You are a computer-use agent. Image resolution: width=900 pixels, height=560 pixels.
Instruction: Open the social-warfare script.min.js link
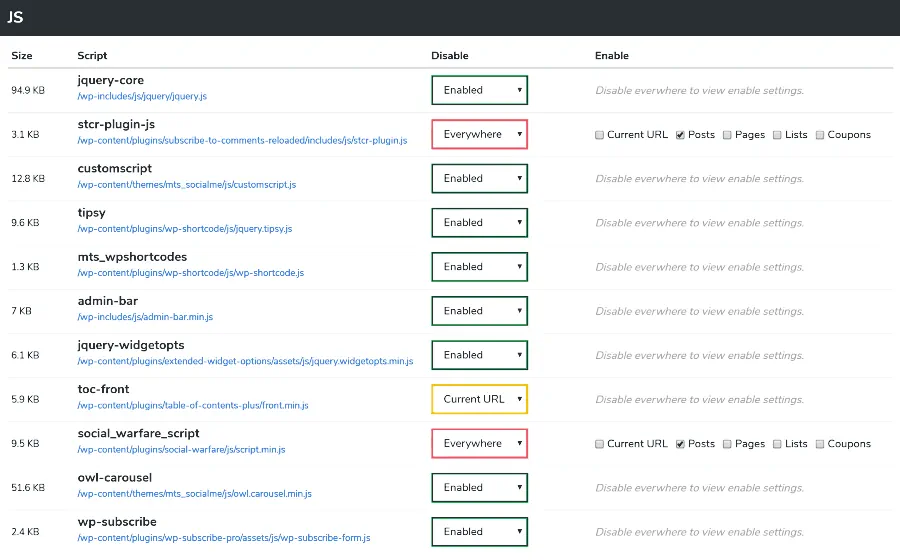click(x=181, y=450)
